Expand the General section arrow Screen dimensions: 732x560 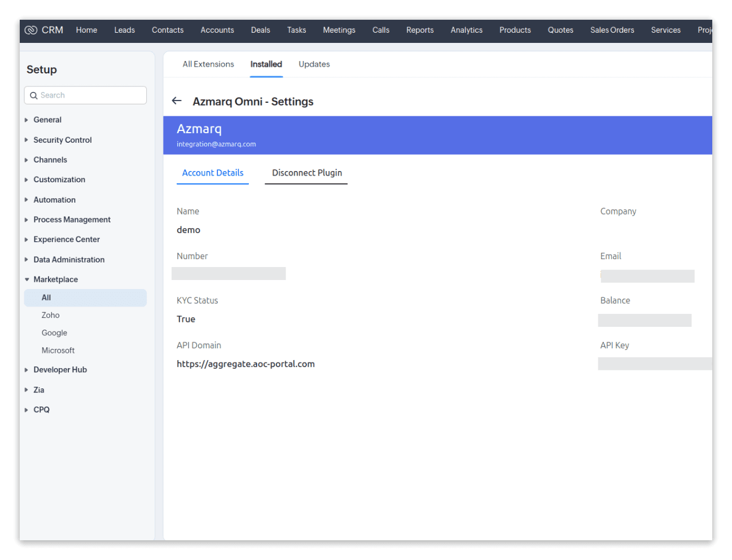click(27, 120)
